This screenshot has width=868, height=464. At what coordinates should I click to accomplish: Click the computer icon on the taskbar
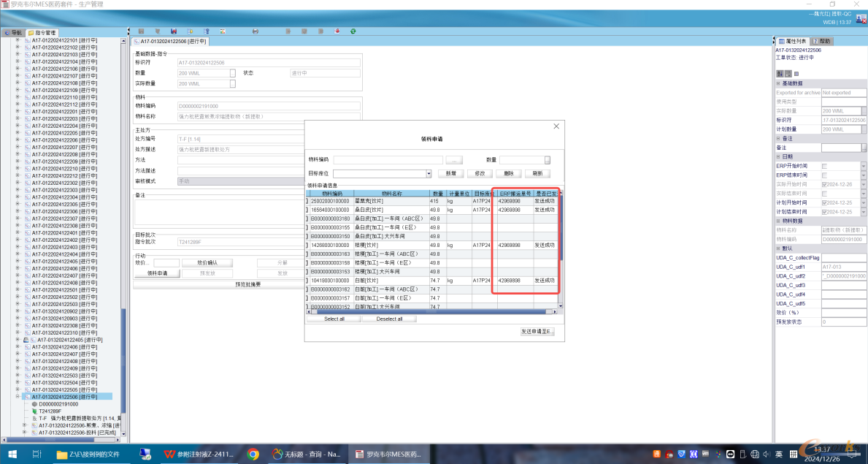pyautogui.click(x=145, y=454)
